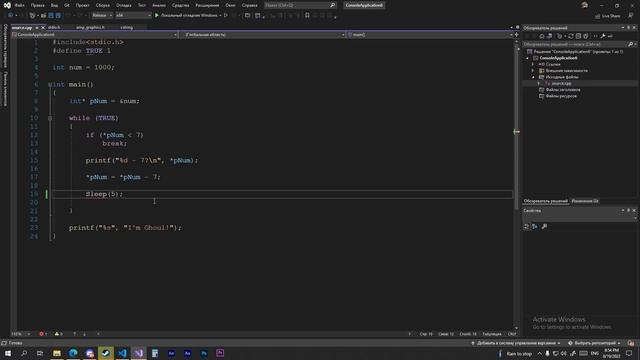Open the Проект menu
Screen dimensions: 640x360
[x=82, y=5]
